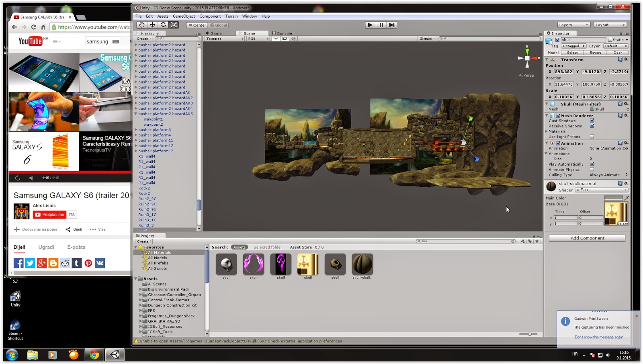Click the scene orientation gizmo
The width and height of the screenshot is (643, 364).
[527, 58]
